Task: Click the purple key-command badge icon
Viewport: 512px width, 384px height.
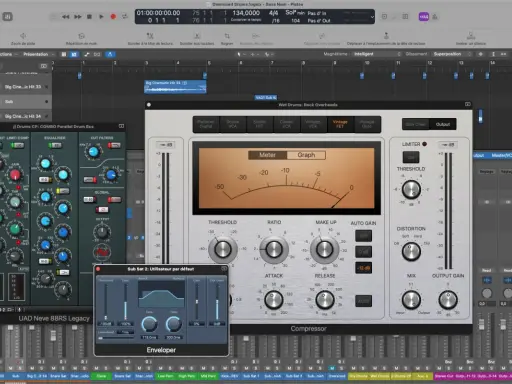Action: point(424,17)
